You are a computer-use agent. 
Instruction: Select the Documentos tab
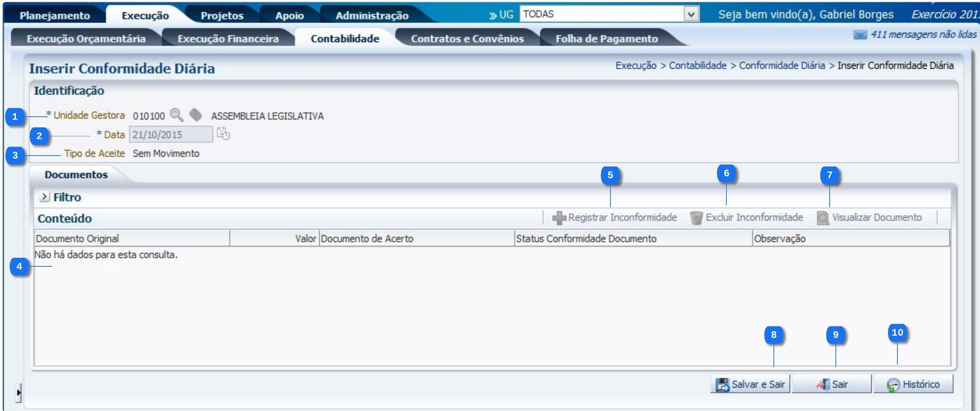[x=76, y=175]
